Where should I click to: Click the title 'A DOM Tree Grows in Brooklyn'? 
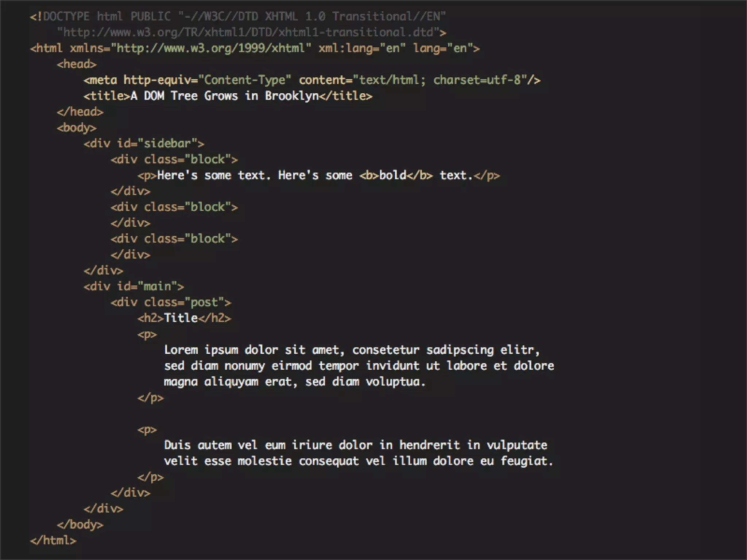[x=225, y=96]
